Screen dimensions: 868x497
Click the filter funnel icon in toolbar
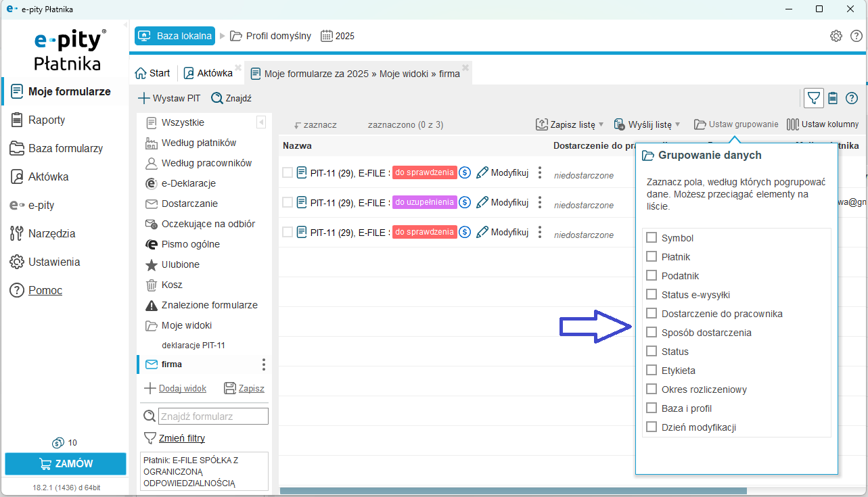814,99
